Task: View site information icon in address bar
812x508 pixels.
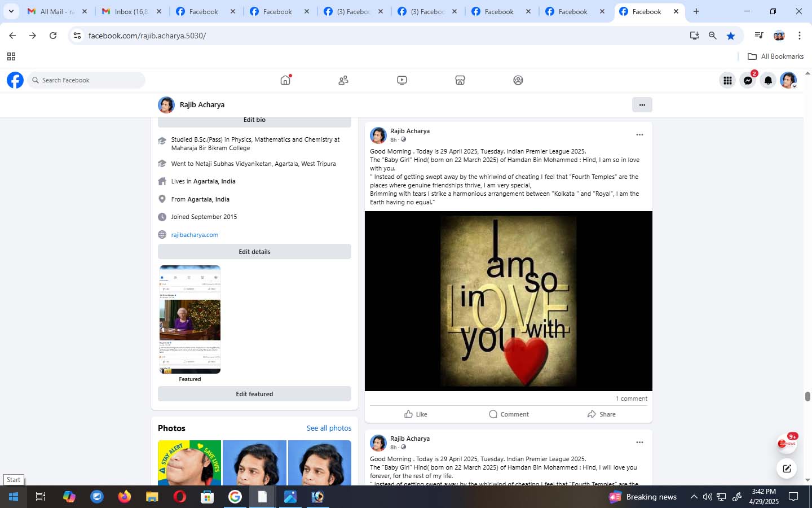Action: (77, 36)
